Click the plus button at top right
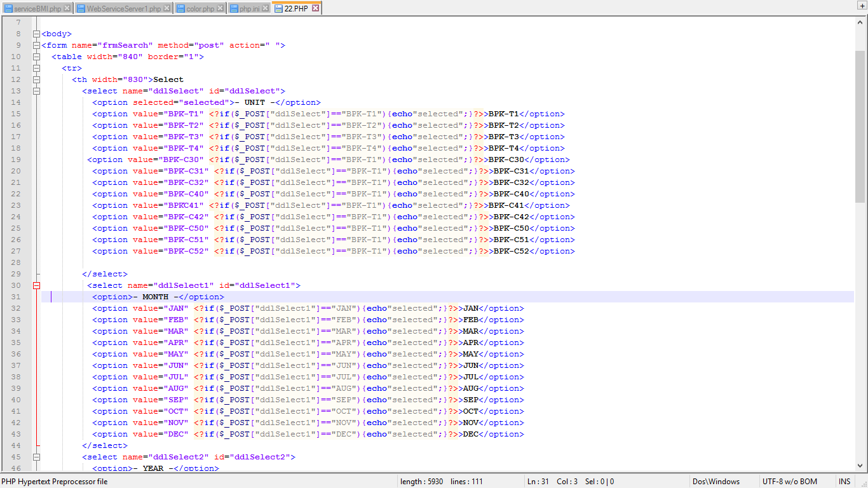This screenshot has width=868, height=488. [x=862, y=6]
